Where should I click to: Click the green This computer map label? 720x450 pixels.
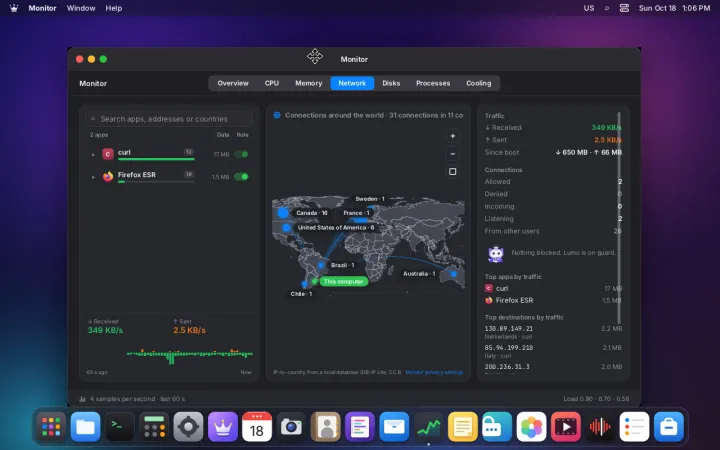[343, 281]
